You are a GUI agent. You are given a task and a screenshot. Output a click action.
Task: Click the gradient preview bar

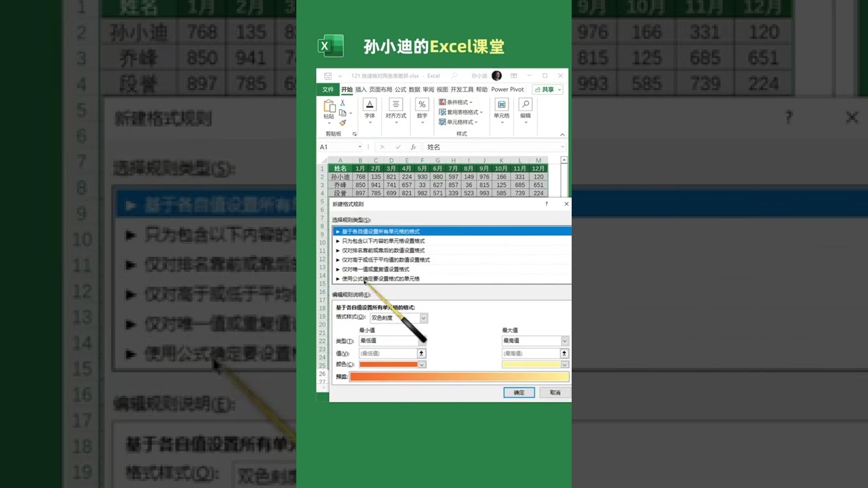(459, 377)
